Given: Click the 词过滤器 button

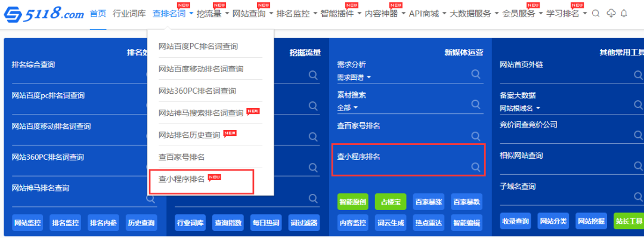Looking at the screenshot, I should [304, 223].
